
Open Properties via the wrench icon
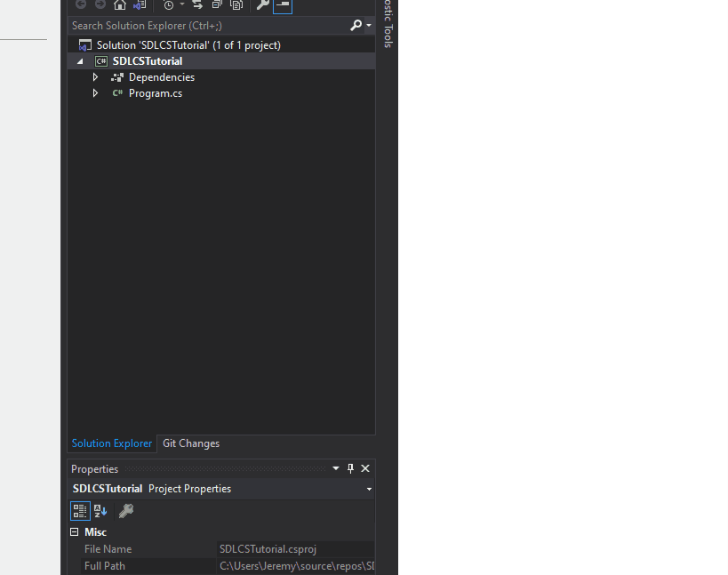click(262, 5)
